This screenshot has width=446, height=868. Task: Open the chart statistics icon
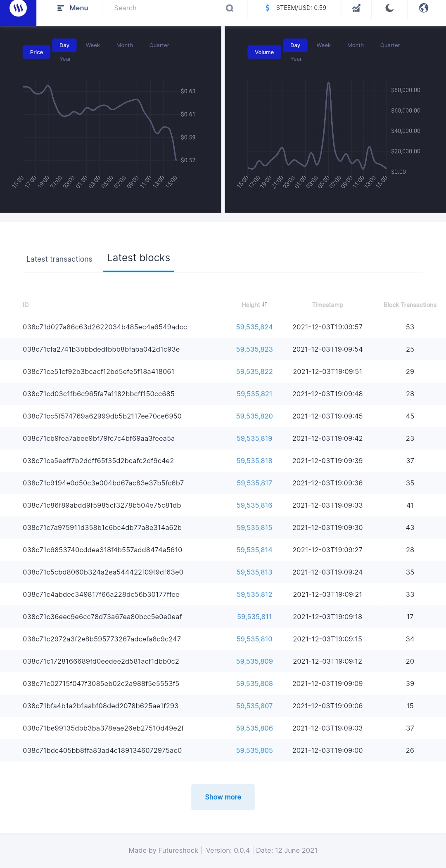[x=356, y=8]
